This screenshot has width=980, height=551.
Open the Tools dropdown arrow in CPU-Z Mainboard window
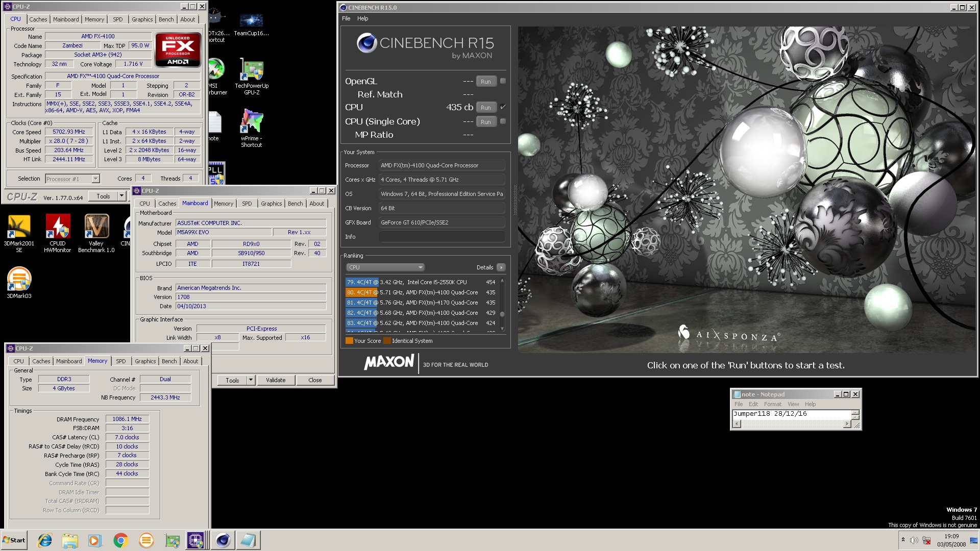coord(251,380)
